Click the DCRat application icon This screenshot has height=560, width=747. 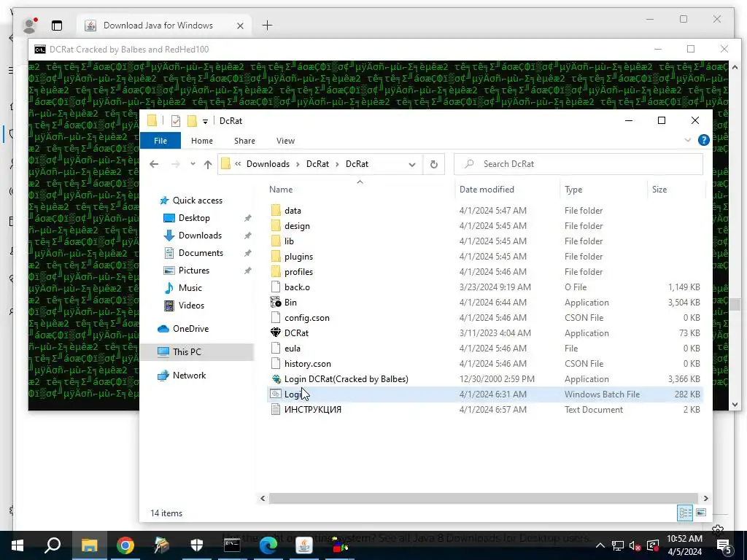(x=276, y=332)
